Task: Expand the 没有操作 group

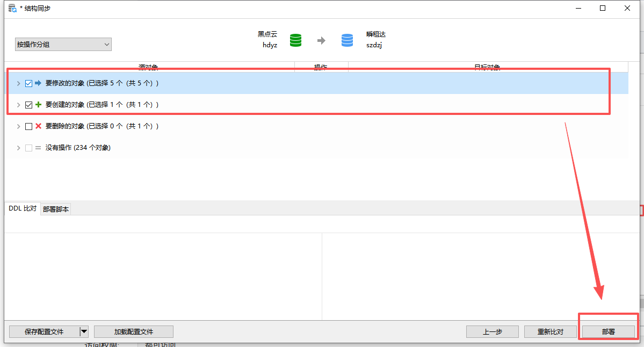Action: 18,148
